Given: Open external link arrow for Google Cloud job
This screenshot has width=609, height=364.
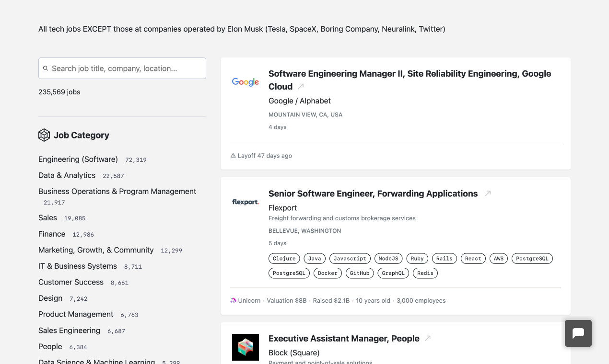Looking at the screenshot, I should coord(301,86).
